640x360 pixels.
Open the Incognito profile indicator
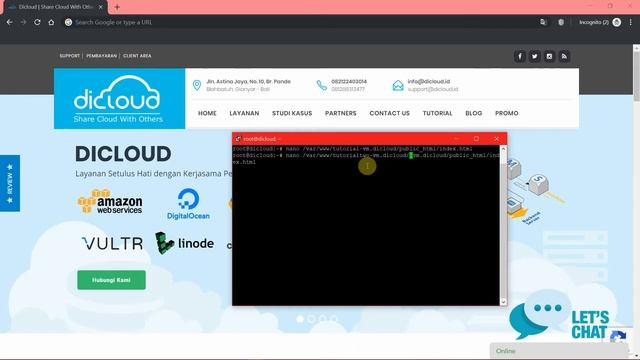tap(600, 22)
